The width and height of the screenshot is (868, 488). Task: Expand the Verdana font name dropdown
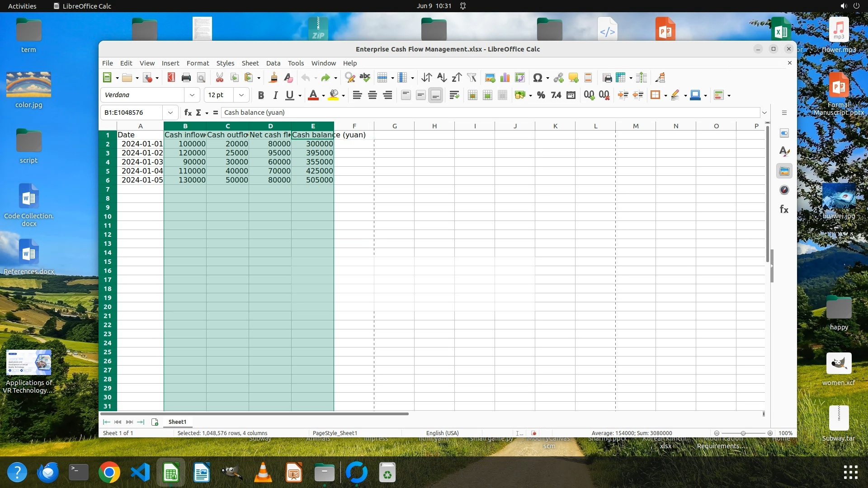(192, 95)
